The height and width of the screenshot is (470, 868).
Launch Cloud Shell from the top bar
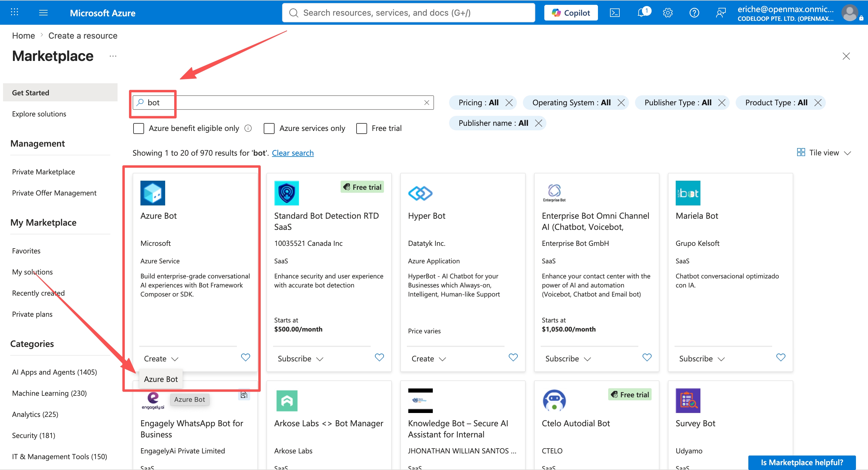[615, 13]
